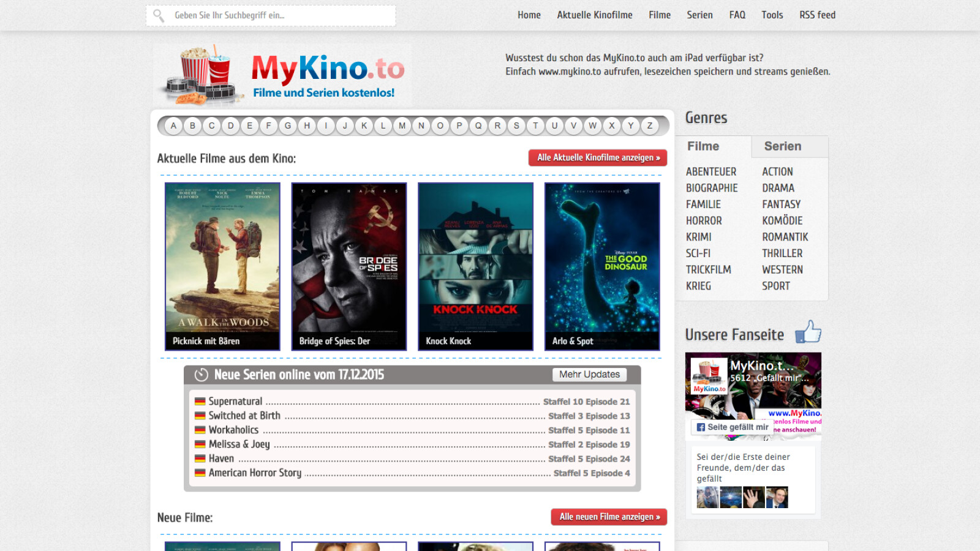Select KRIMI genre
The width and height of the screenshot is (980, 551).
[x=698, y=237]
